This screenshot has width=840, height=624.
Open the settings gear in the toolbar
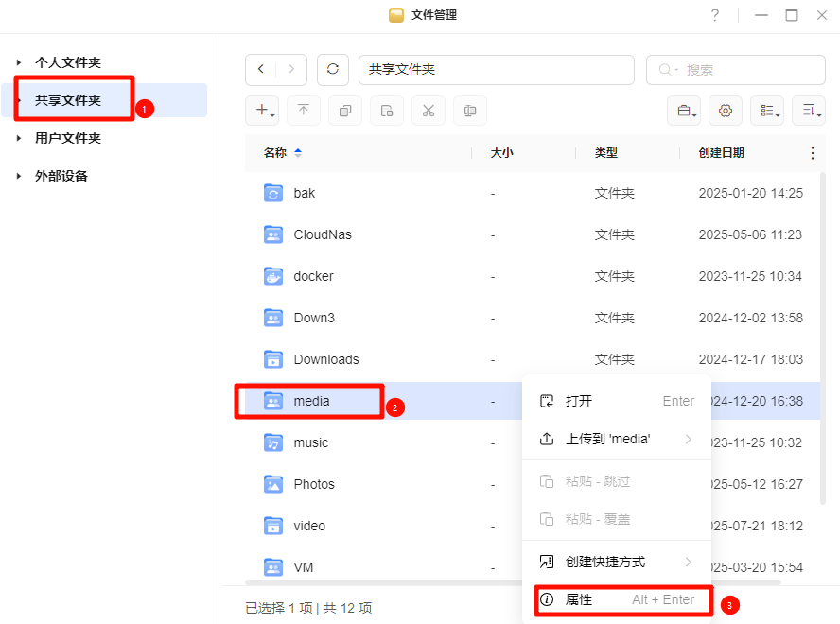point(726,111)
